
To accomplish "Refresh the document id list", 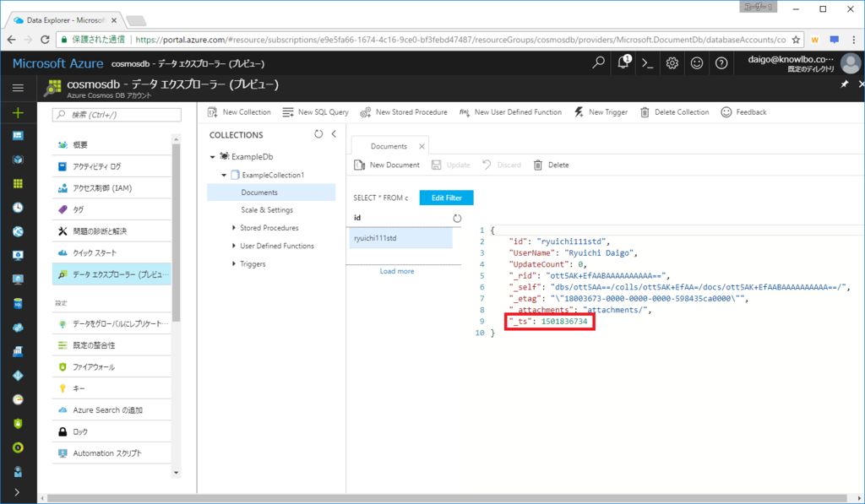I will pos(457,219).
